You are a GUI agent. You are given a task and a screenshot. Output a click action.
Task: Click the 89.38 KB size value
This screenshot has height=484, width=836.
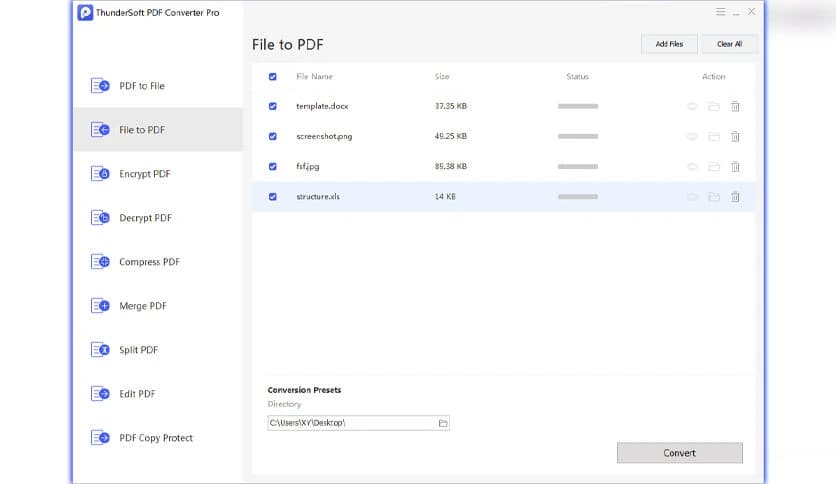(x=451, y=166)
